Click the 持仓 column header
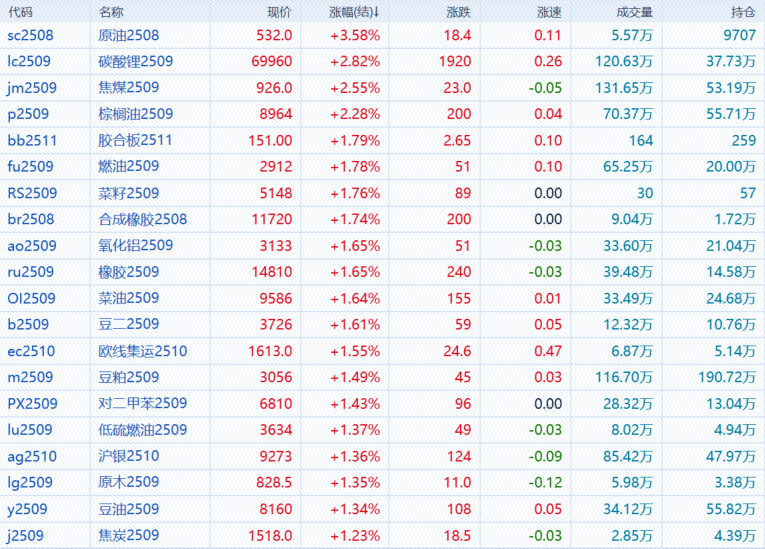This screenshot has width=765, height=549. pyautogui.click(x=741, y=12)
